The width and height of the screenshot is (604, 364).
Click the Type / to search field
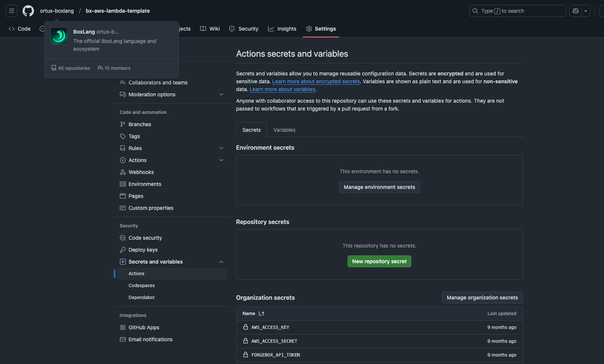pos(517,11)
